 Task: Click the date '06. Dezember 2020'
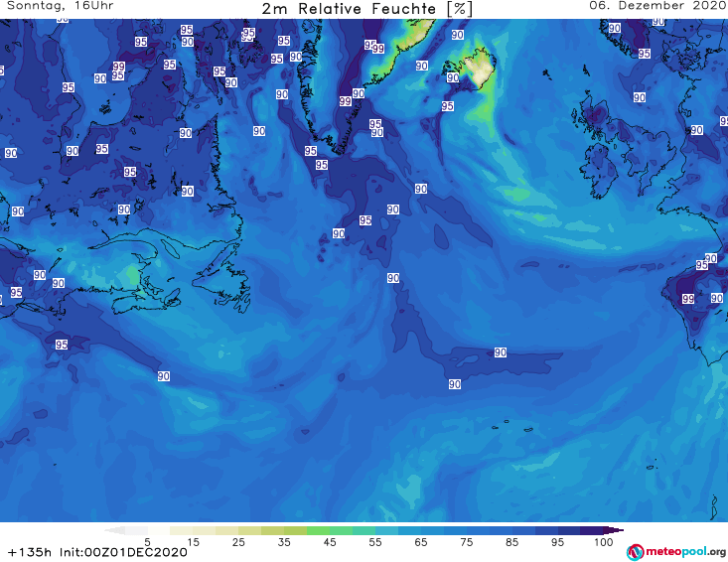(657, 6)
